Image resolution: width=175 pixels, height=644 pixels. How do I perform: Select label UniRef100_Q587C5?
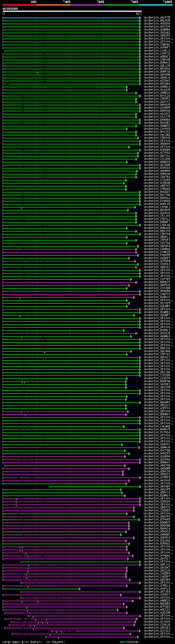(x=157, y=508)
